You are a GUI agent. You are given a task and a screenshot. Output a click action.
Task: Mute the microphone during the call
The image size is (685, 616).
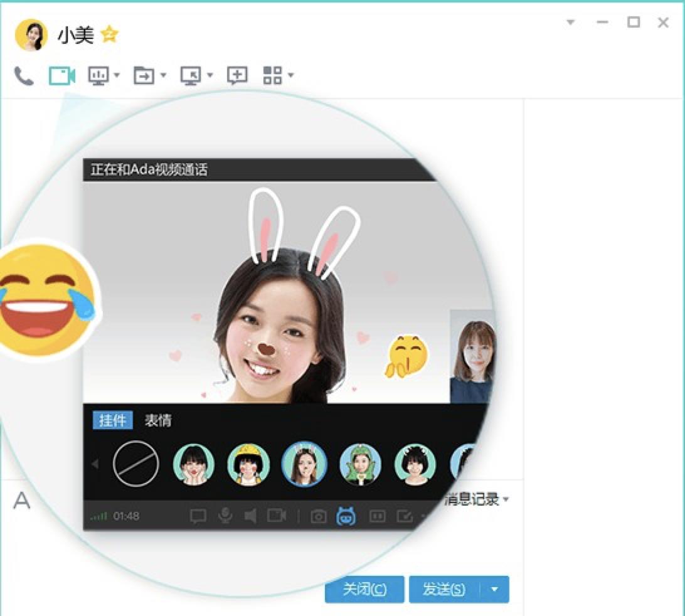pos(226,515)
